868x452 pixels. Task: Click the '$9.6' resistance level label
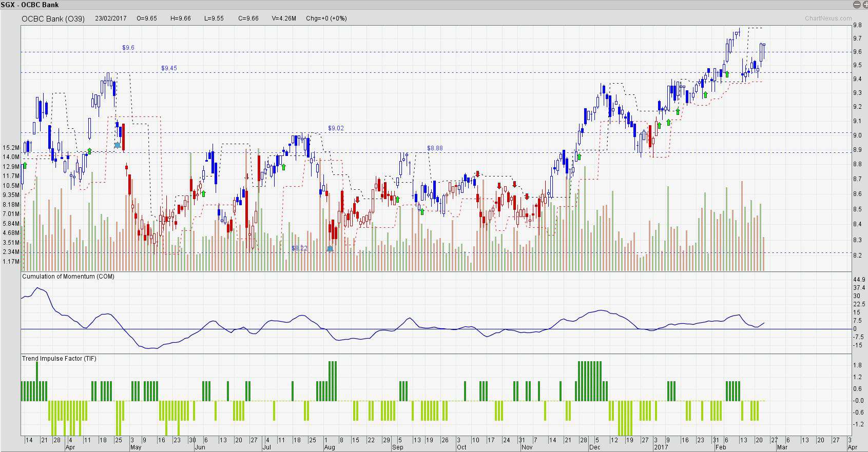click(128, 48)
